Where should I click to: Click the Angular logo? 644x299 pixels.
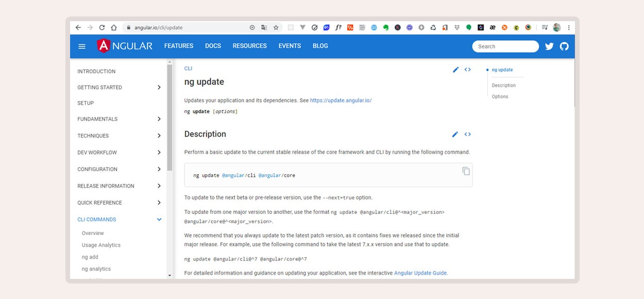pos(125,46)
